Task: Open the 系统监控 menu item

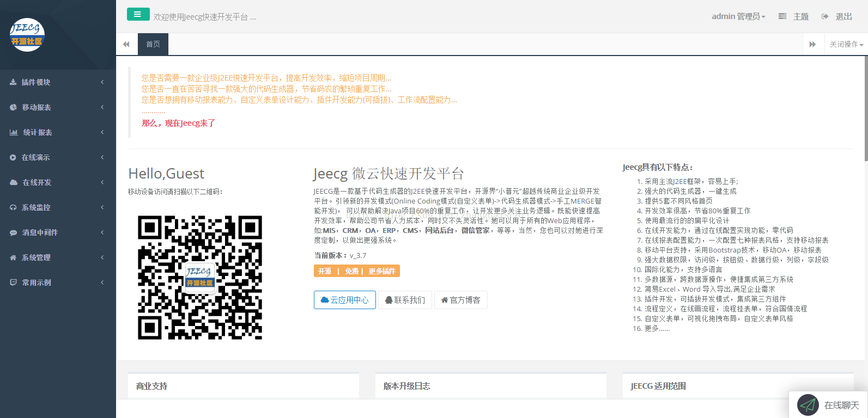Action: (x=58, y=207)
